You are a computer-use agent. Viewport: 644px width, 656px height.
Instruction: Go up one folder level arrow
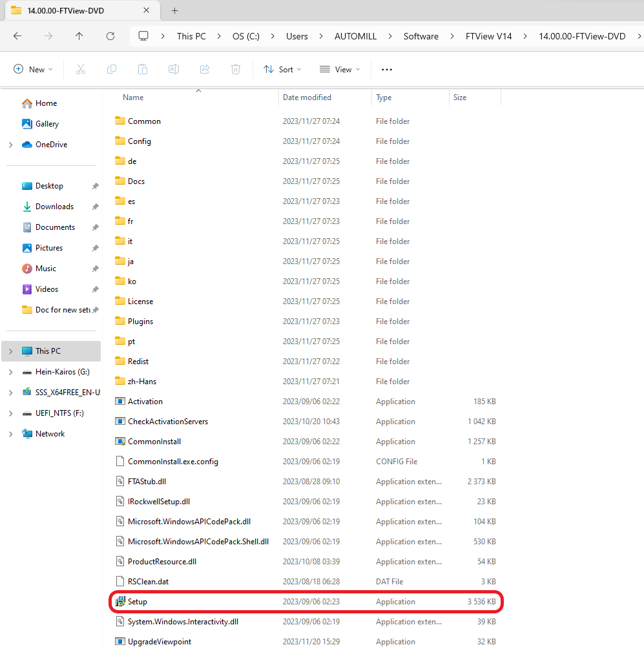coord(79,36)
